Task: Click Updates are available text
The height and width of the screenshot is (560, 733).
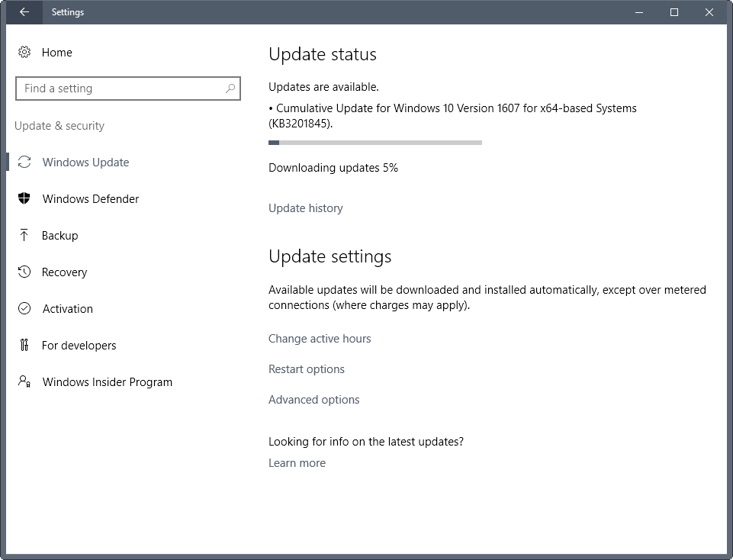Action: (x=323, y=87)
